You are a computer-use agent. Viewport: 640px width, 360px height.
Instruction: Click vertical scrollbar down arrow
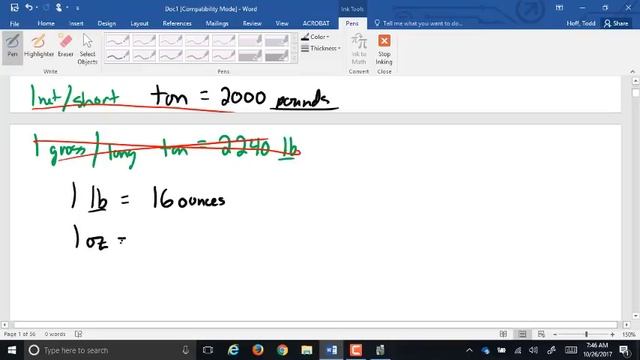[x=636, y=316]
